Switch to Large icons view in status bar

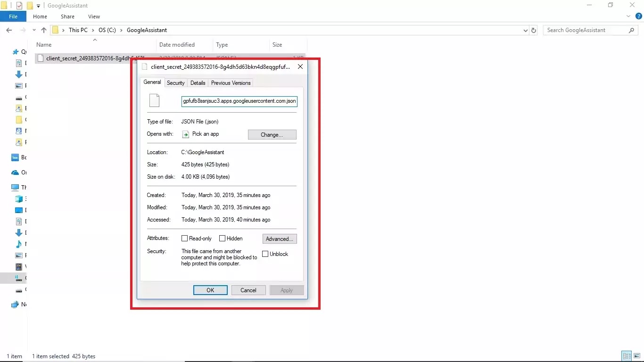636,356
